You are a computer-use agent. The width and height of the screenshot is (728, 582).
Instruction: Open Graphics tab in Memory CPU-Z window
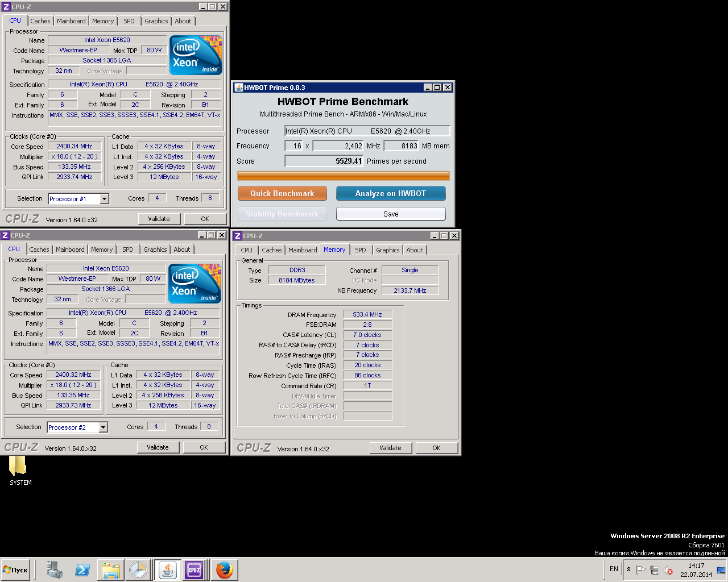coord(388,250)
